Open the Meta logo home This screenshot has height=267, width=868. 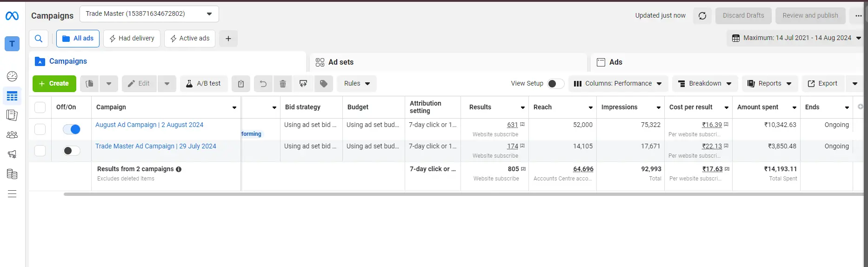pyautogui.click(x=12, y=16)
